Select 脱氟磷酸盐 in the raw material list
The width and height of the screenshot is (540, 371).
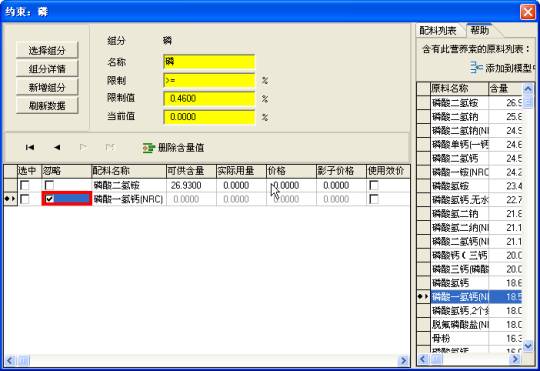(x=459, y=324)
